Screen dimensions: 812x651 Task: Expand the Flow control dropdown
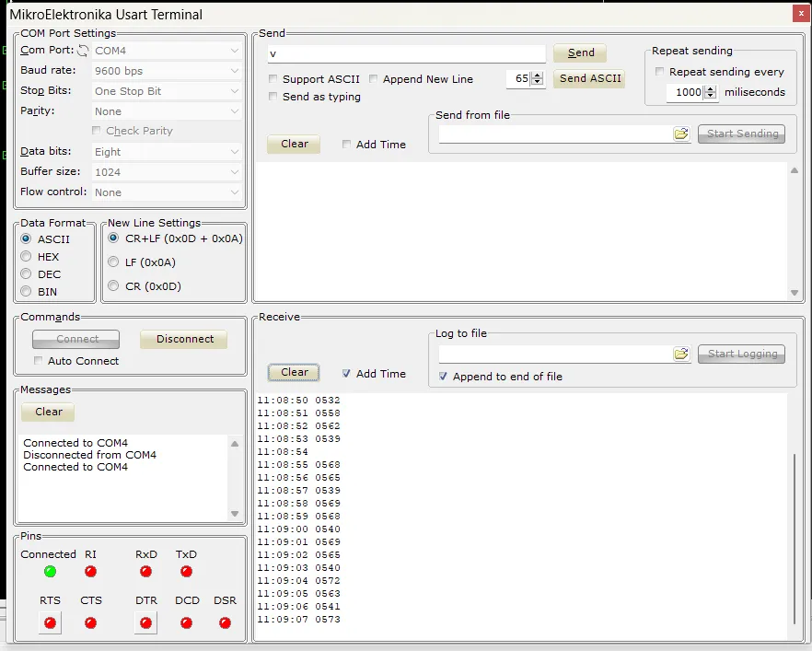click(x=167, y=192)
